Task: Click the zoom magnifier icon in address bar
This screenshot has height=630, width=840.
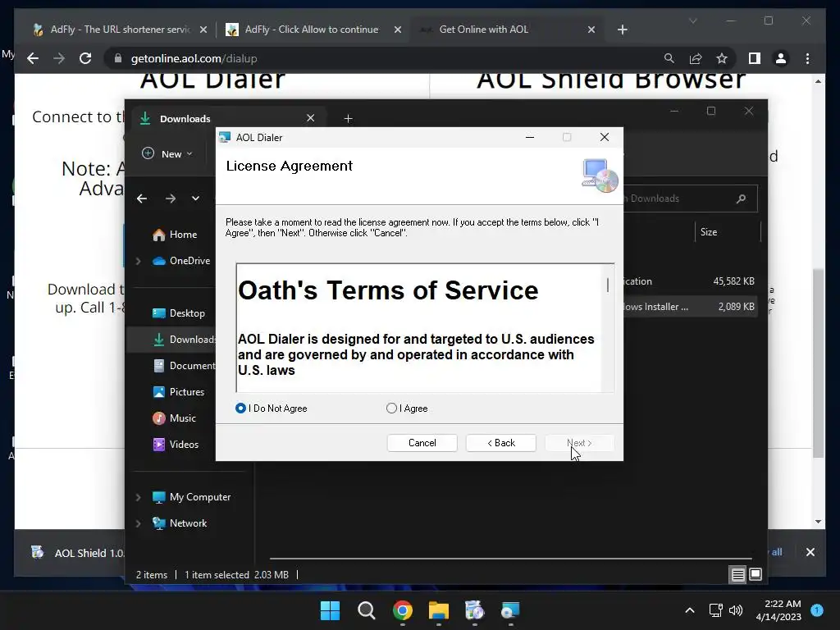Action: click(669, 58)
